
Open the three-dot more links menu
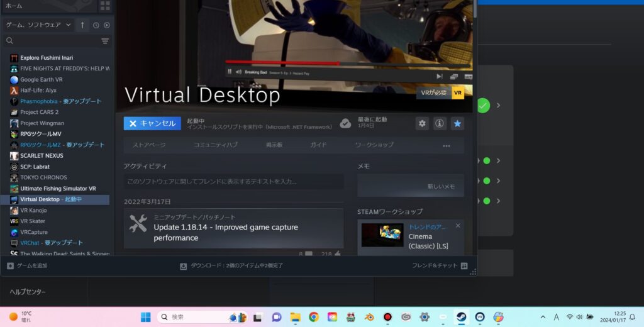(x=446, y=145)
